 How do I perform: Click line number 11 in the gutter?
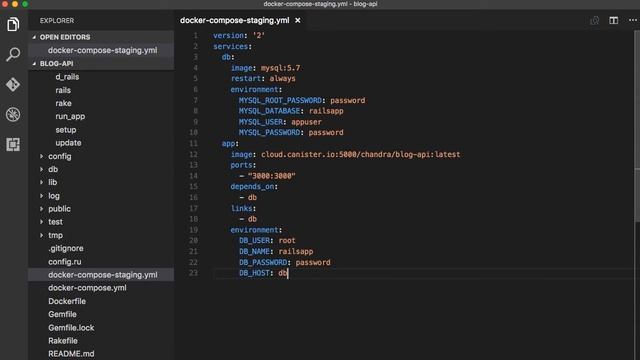point(193,144)
